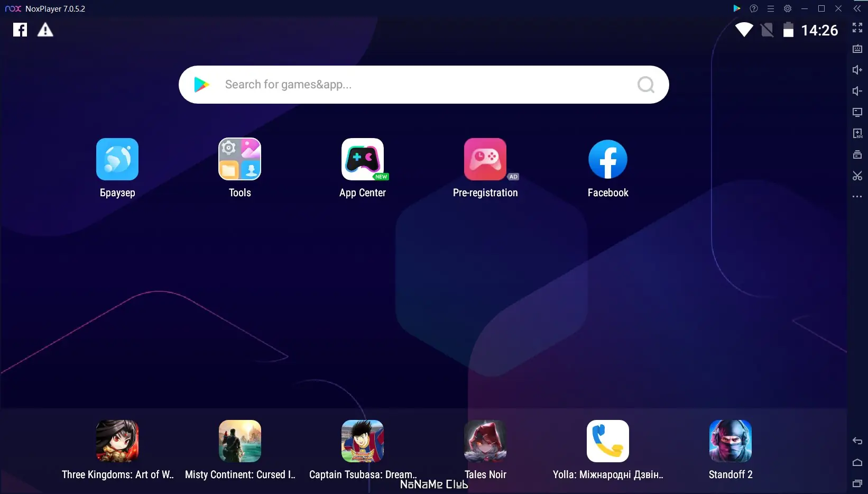Click the clock showing 14:26

[x=819, y=30]
